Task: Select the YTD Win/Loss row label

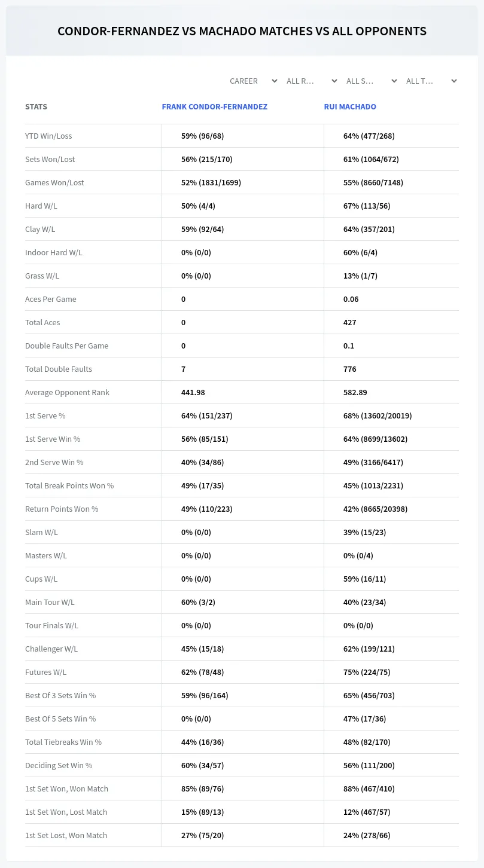Action: [48, 136]
